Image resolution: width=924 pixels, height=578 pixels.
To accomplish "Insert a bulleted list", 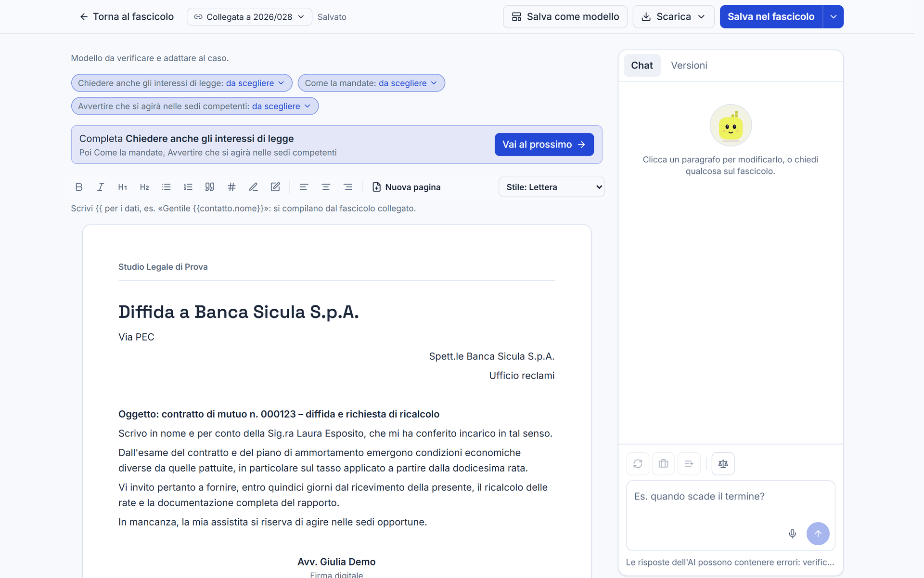I will click(166, 187).
